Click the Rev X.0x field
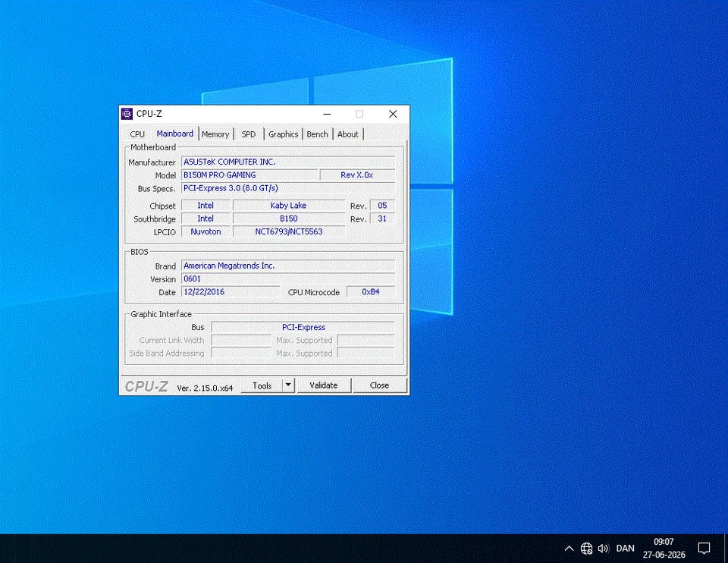Screen dimensions: 728x563 357,175
